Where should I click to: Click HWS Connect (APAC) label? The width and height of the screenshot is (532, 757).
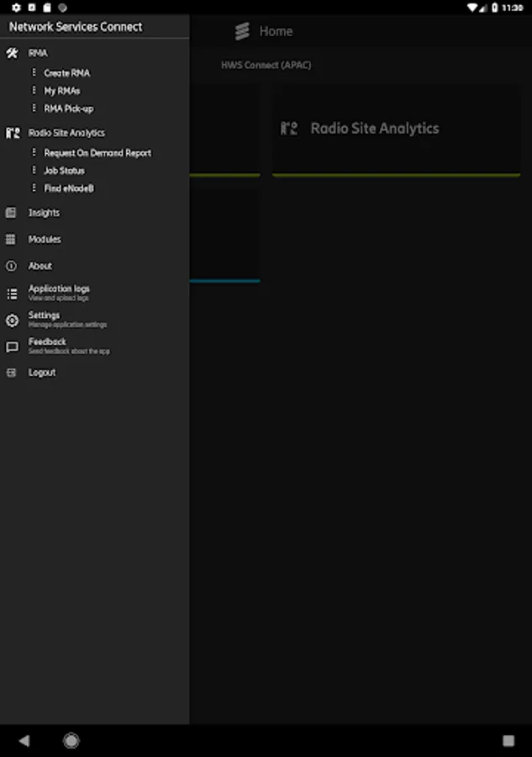[x=266, y=65]
